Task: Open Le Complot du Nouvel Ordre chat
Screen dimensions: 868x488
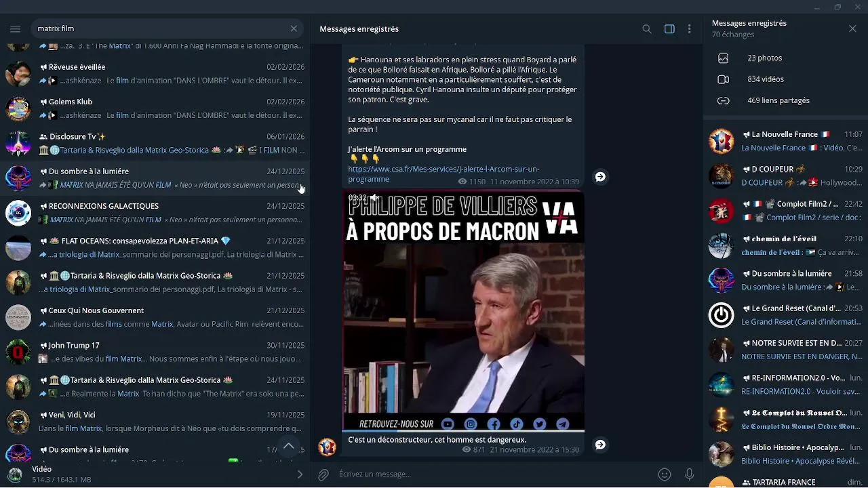Action: click(x=785, y=420)
